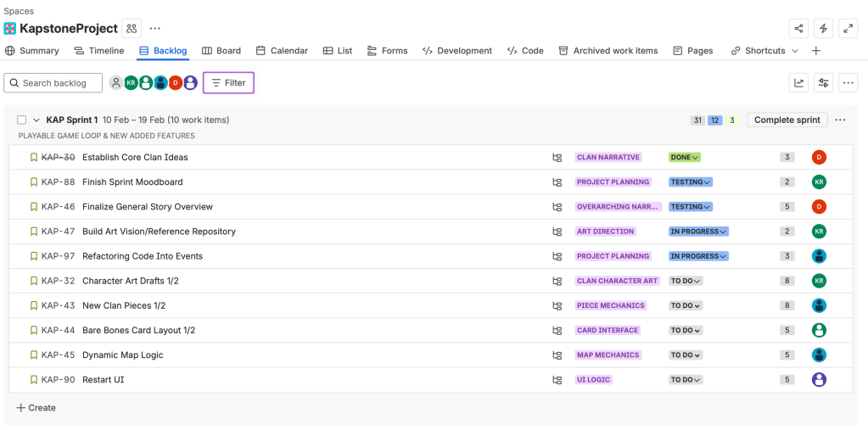Collapse the KAP Sprint 1 section

[36, 120]
